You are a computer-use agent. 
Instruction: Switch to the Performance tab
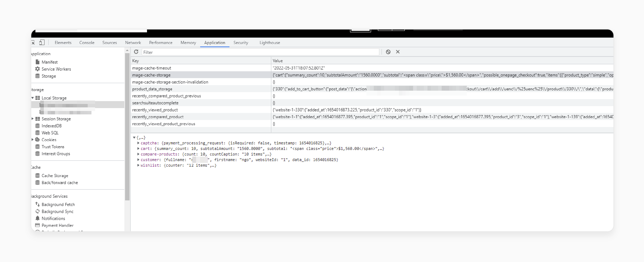[x=161, y=42]
